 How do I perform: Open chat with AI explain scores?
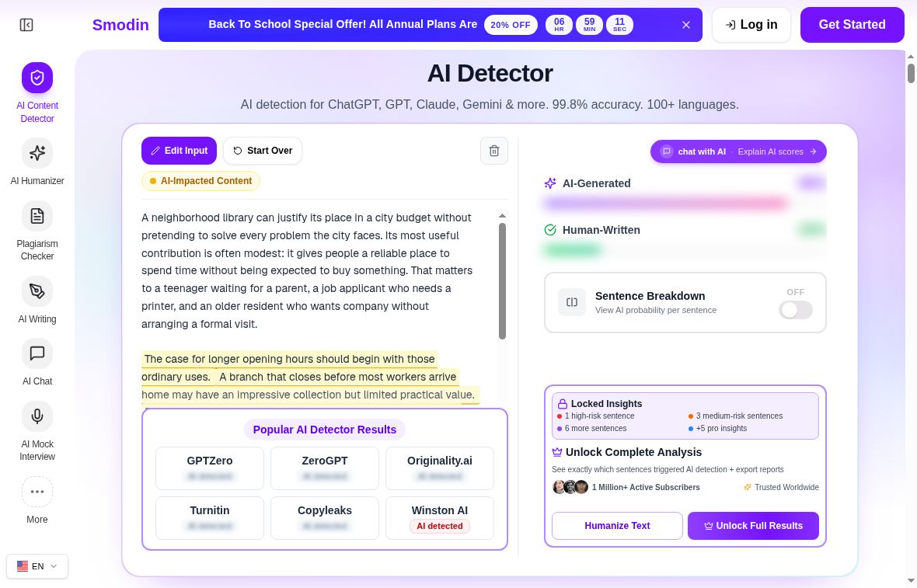[x=738, y=151]
